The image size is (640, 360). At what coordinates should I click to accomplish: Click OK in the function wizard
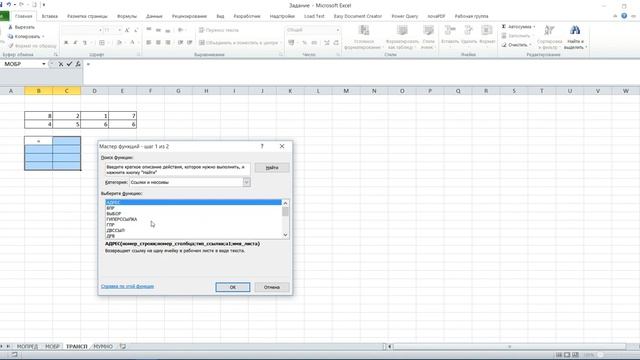pyautogui.click(x=233, y=287)
